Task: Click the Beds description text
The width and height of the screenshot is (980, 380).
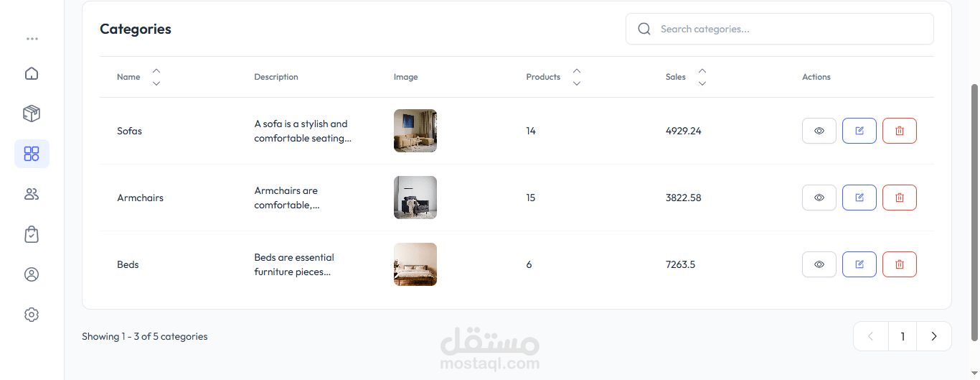Action: (x=294, y=264)
